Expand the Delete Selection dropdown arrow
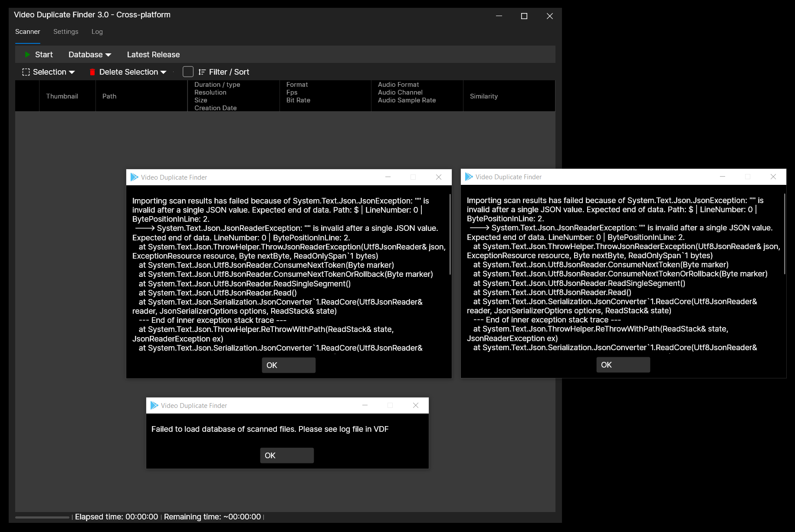Viewport: 795px width, 532px height. click(x=164, y=72)
